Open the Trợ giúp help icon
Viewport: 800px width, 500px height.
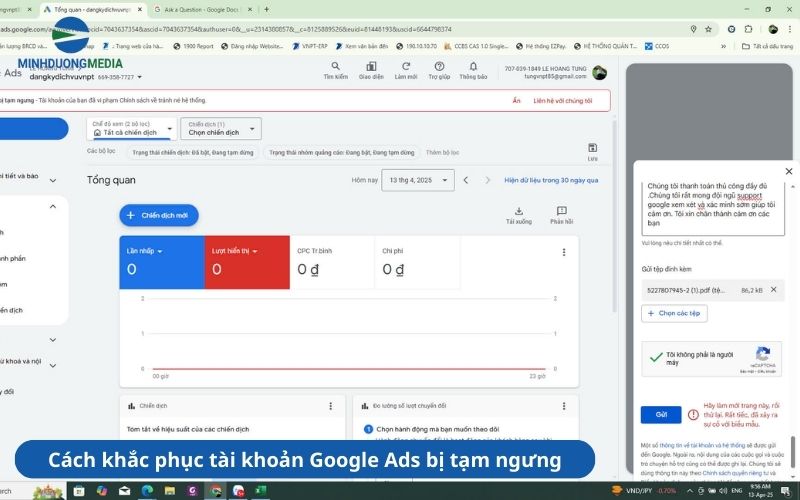(439, 66)
